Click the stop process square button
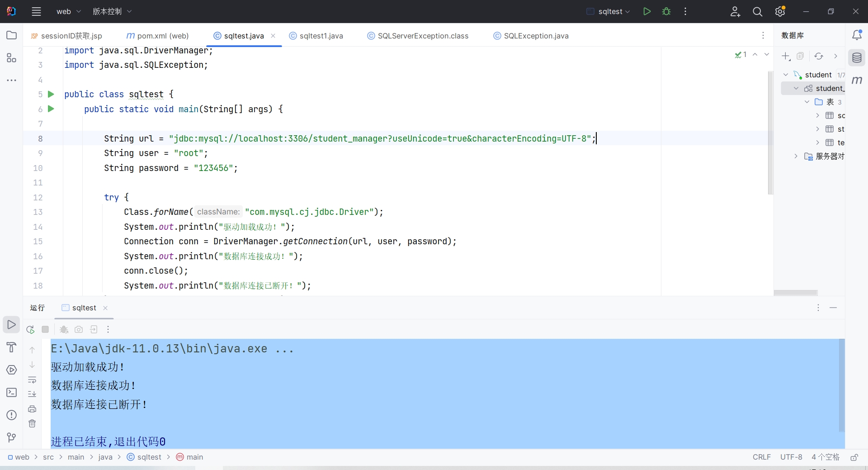The width and height of the screenshot is (868, 470). [45, 329]
